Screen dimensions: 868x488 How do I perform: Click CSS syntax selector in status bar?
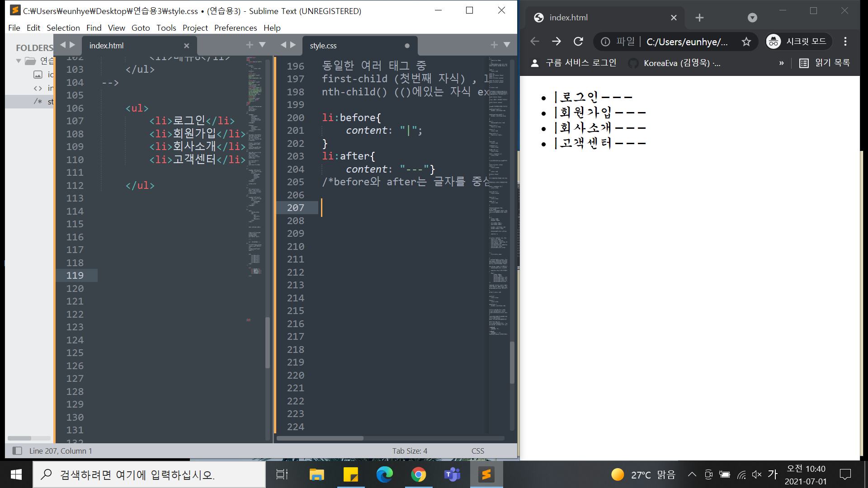pyautogui.click(x=477, y=450)
